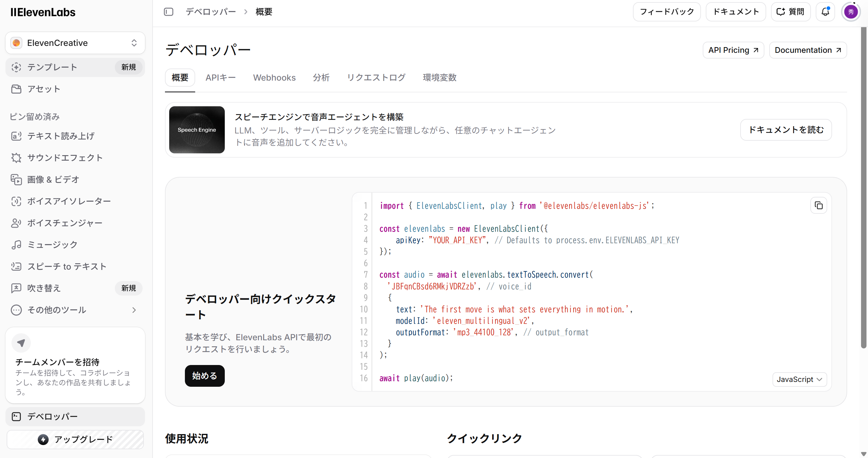Click the アップグレード button

click(75, 440)
